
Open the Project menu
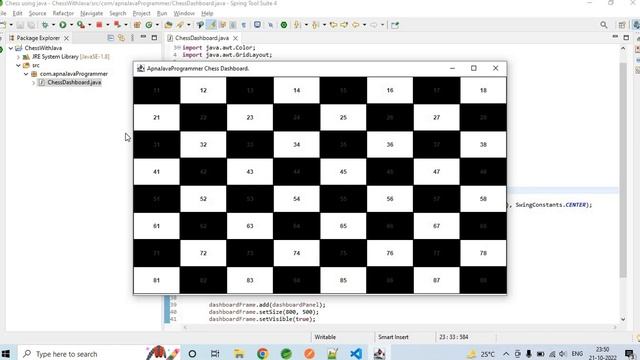click(141, 13)
